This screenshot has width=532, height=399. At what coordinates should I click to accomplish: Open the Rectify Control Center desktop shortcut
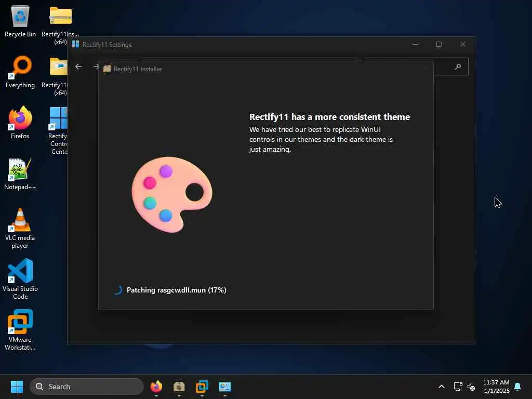click(x=58, y=130)
